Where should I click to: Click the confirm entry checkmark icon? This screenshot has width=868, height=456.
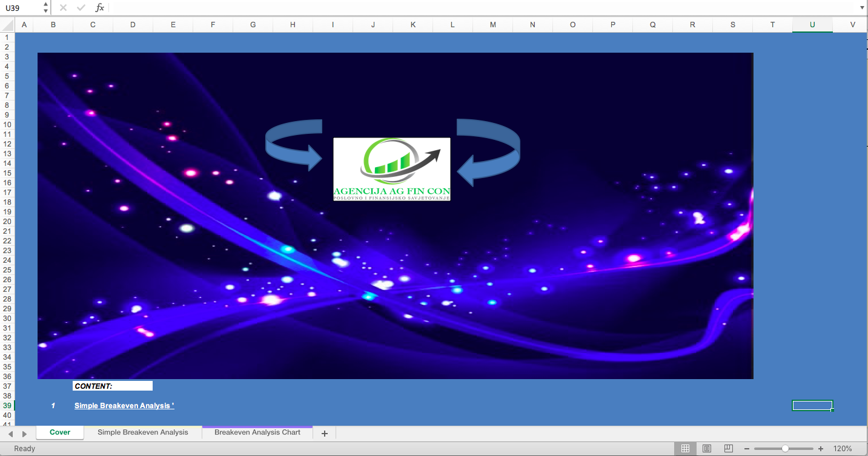pos(81,8)
